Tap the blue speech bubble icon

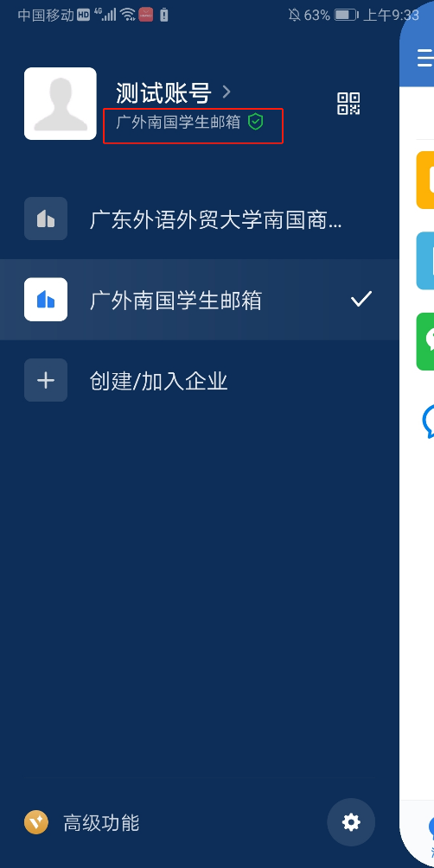point(427,421)
